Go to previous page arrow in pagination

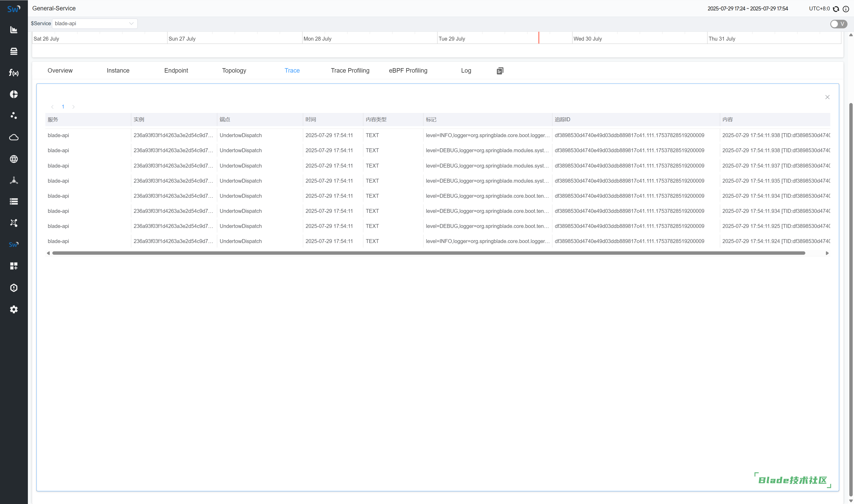tap(52, 107)
